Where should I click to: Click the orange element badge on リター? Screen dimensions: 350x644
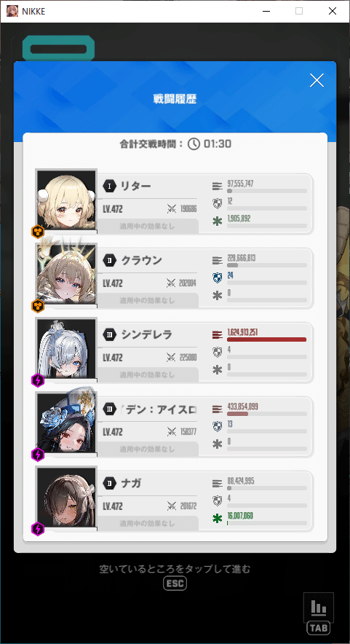(38, 231)
